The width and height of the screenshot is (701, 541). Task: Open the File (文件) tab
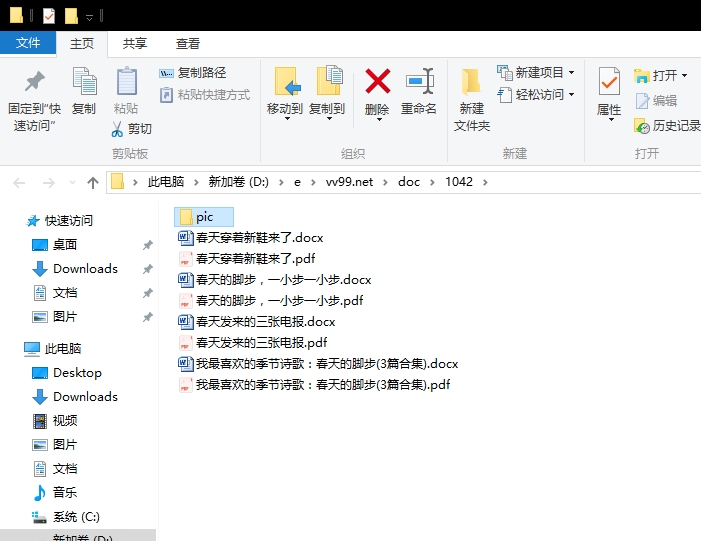(28, 43)
